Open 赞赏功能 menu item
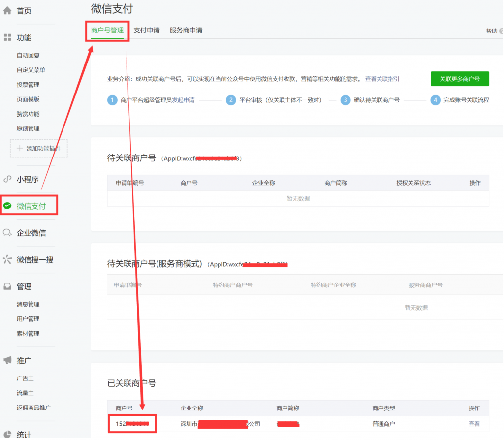Screen dimensions: 504x440 click(28, 114)
